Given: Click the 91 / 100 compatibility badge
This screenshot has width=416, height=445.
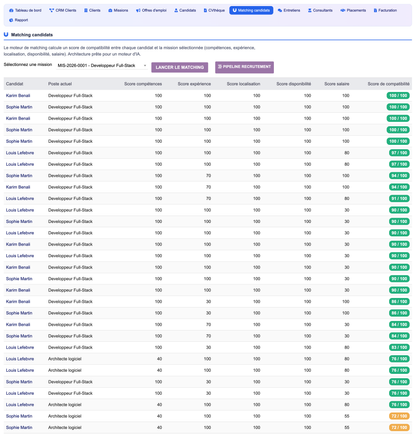Looking at the screenshot, I should tap(399, 199).
